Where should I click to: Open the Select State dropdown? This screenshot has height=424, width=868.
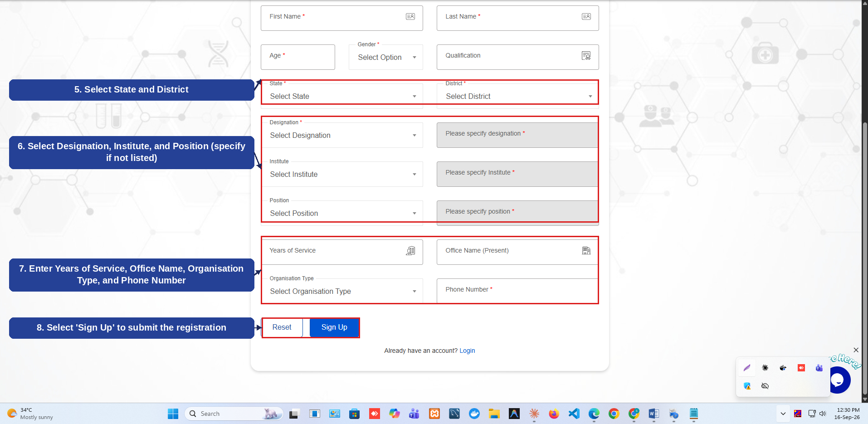pyautogui.click(x=342, y=96)
